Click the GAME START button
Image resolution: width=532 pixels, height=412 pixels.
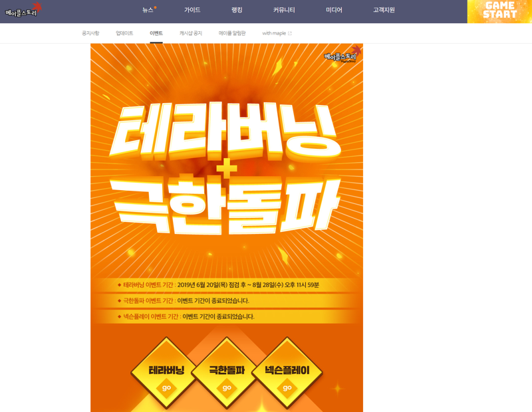[x=499, y=11]
